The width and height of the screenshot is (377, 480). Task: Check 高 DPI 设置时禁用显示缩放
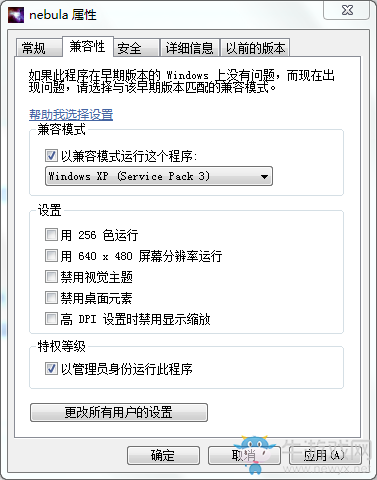[x=51, y=319]
